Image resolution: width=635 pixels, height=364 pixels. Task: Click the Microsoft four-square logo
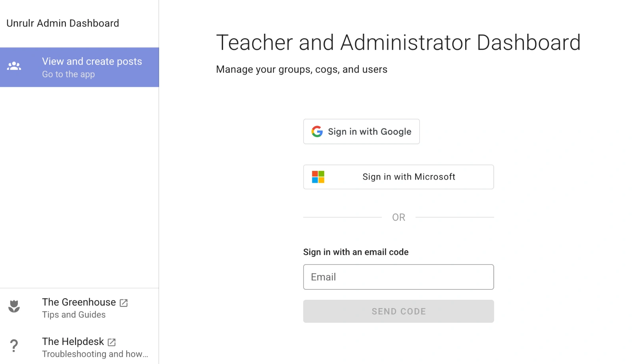click(x=317, y=177)
